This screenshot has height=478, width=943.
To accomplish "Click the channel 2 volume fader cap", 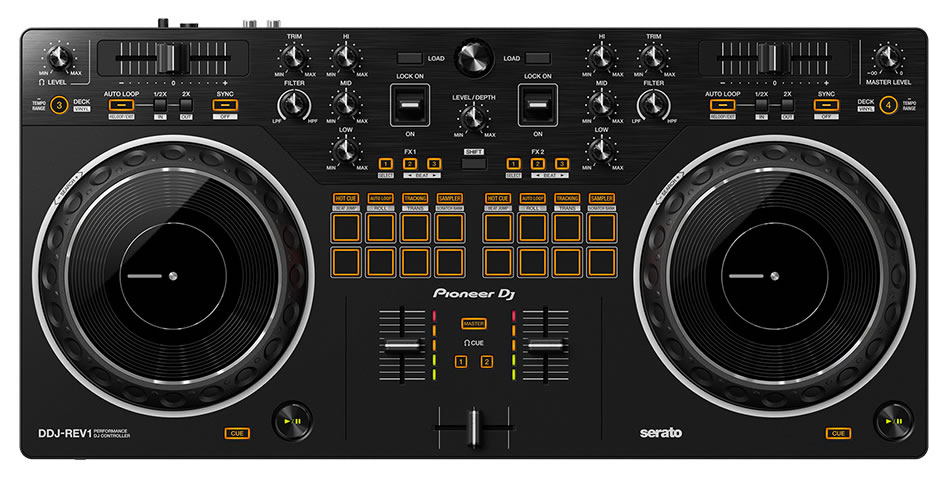I will pos(545,345).
